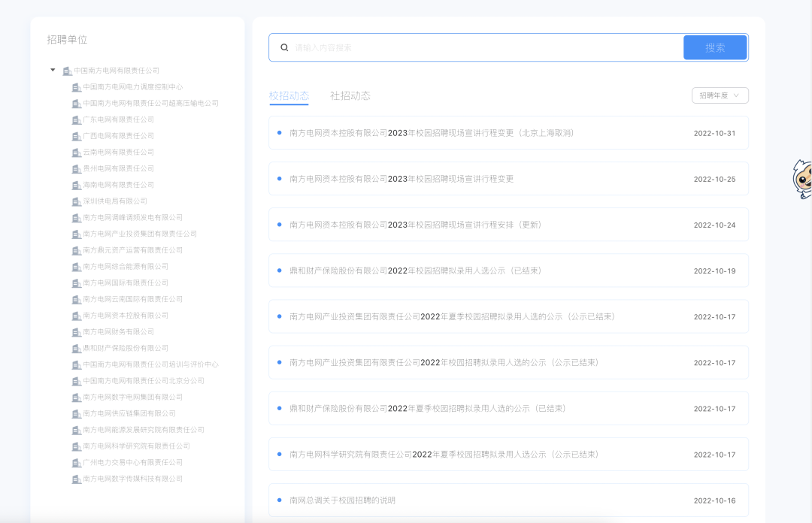Screen dimensions: 812x523
Task: Open the 北京上海取消 宣讲行程变更 notice dated 2022-10-31
Action: pyautogui.click(x=508, y=133)
